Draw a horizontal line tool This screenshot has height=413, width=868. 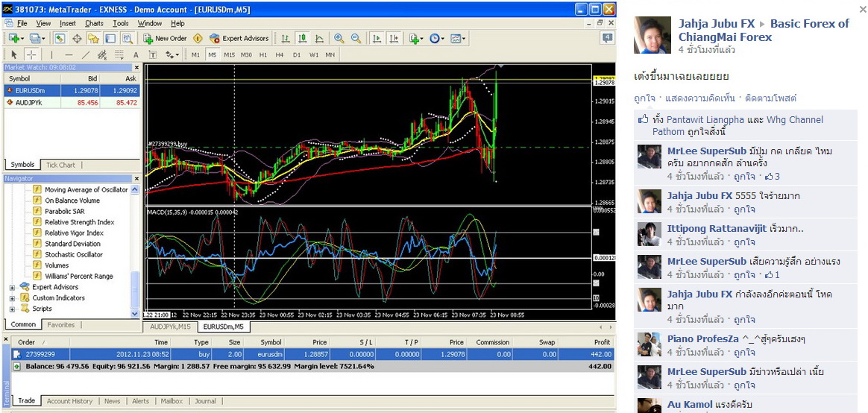click(69, 55)
